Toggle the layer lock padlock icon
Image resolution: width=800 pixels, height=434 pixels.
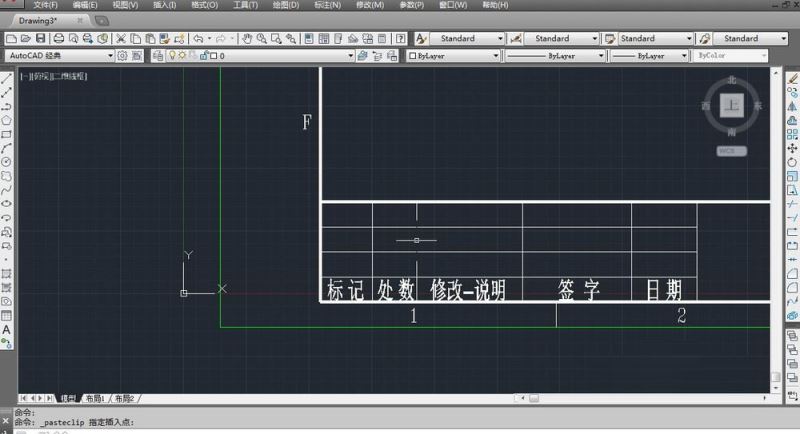click(x=202, y=56)
